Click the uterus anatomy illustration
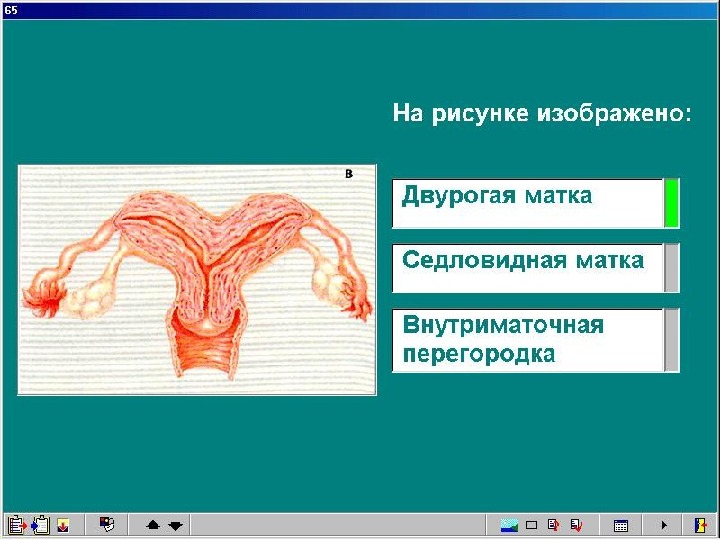 click(x=197, y=280)
